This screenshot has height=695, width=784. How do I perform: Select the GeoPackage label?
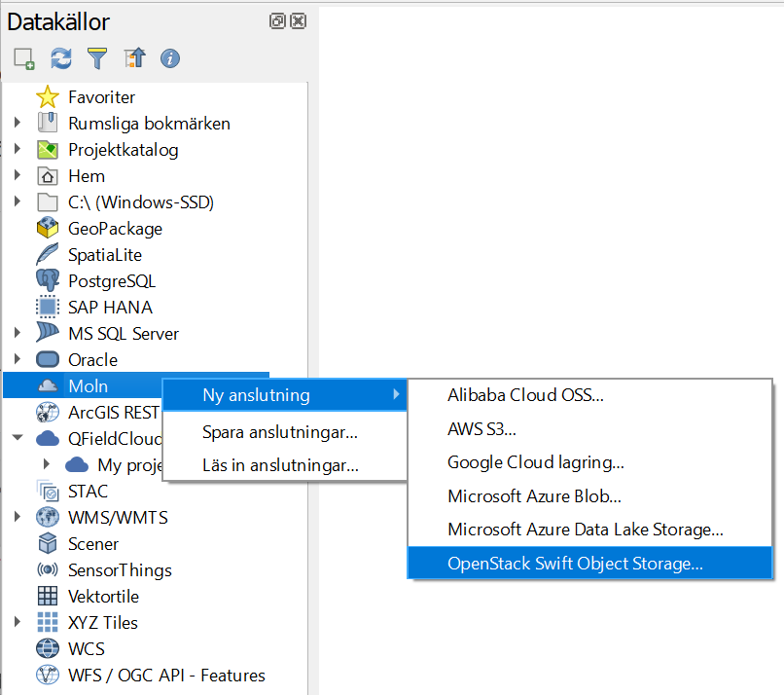pos(116,229)
